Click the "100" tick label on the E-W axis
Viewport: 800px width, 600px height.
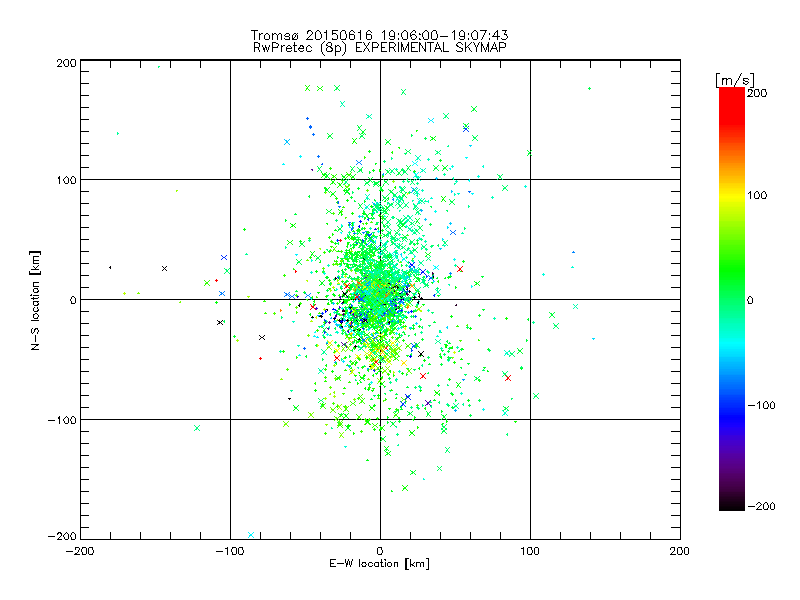point(530,551)
